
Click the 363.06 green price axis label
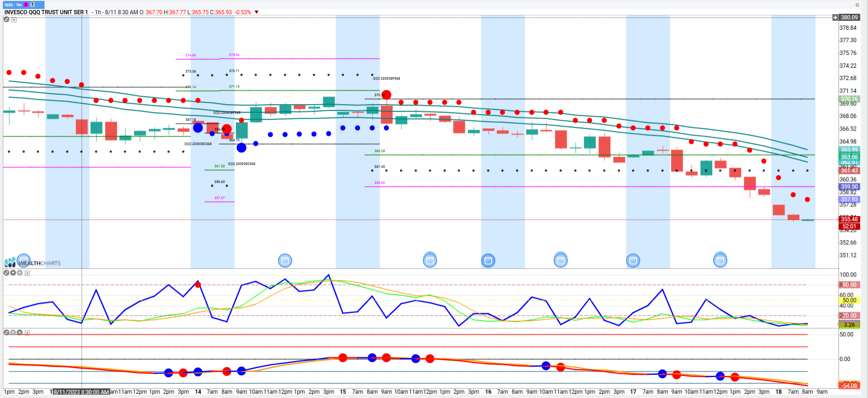[x=849, y=157]
